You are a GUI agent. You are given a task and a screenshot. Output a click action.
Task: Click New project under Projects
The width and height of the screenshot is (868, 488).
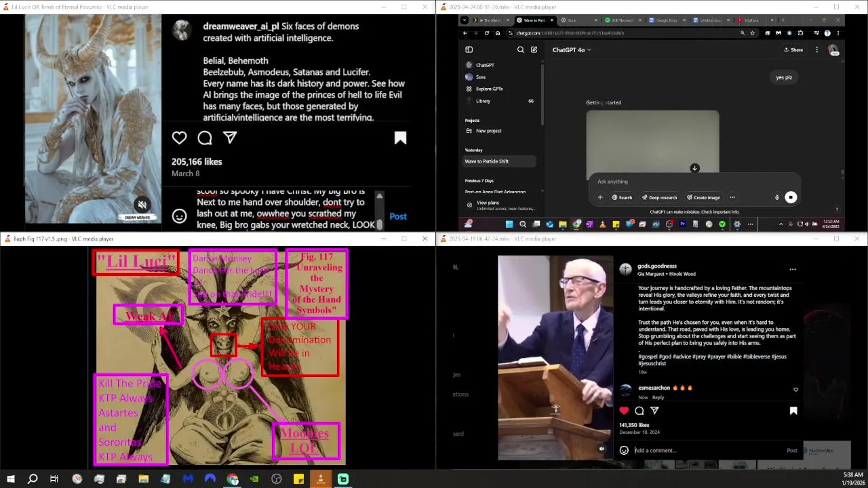(500, 131)
